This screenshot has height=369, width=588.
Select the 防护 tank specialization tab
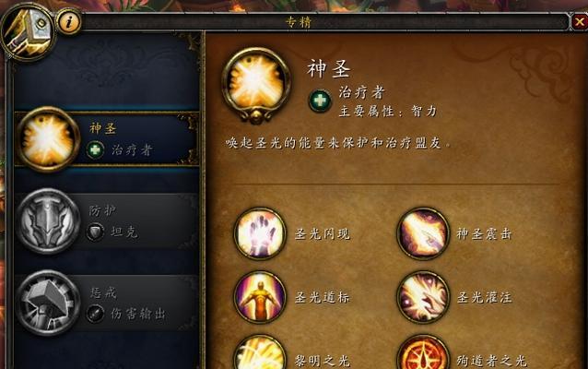coord(107,221)
